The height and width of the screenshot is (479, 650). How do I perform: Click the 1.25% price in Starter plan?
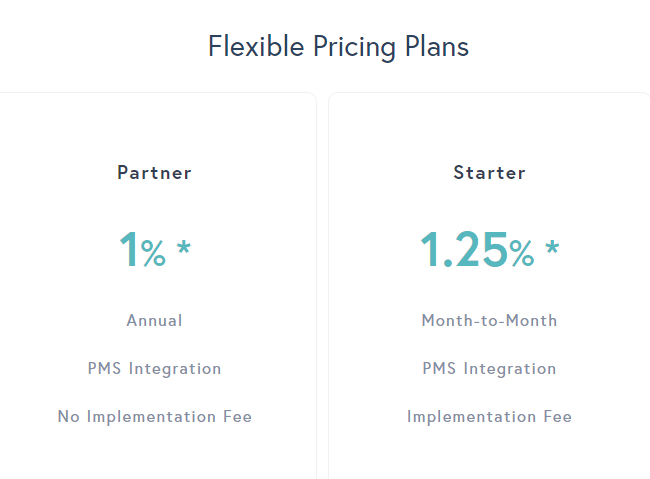point(477,249)
